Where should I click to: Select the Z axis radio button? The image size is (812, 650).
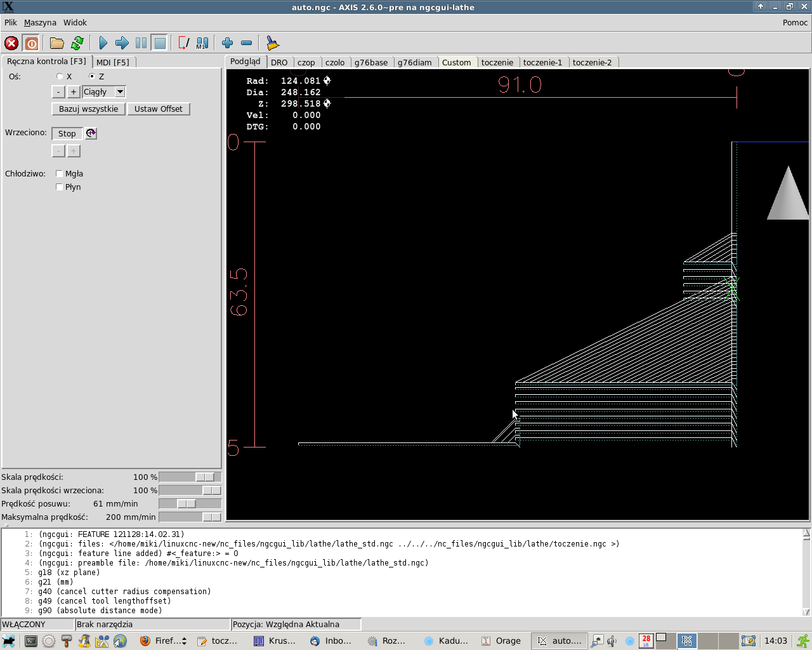point(92,76)
